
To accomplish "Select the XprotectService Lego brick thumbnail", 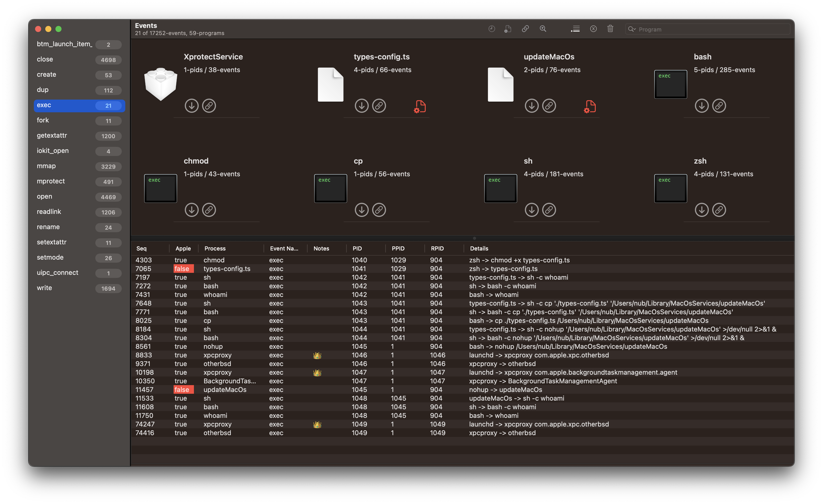I will [161, 84].
